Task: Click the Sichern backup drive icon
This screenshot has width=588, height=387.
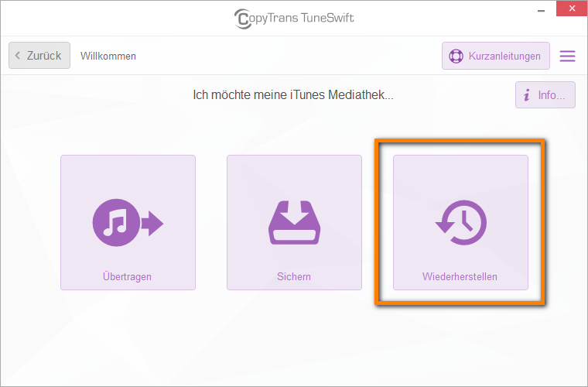Action: pos(294,222)
